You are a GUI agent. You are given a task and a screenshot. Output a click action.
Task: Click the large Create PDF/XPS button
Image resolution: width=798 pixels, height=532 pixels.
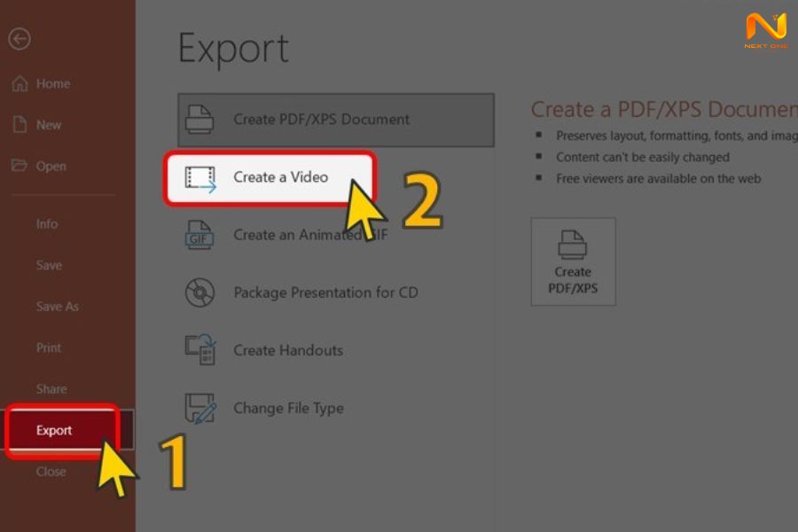point(573,262)
